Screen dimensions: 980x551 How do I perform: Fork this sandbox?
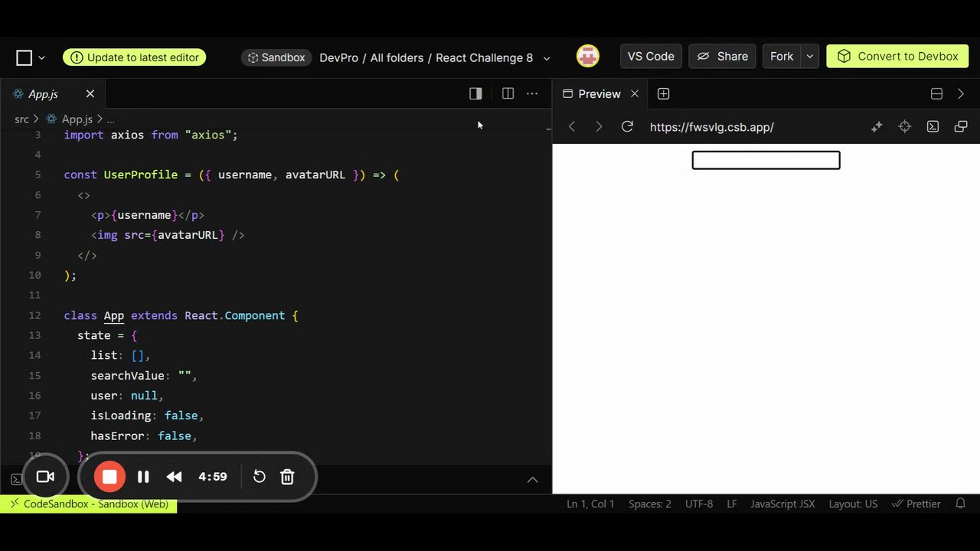tap(782, 56)
